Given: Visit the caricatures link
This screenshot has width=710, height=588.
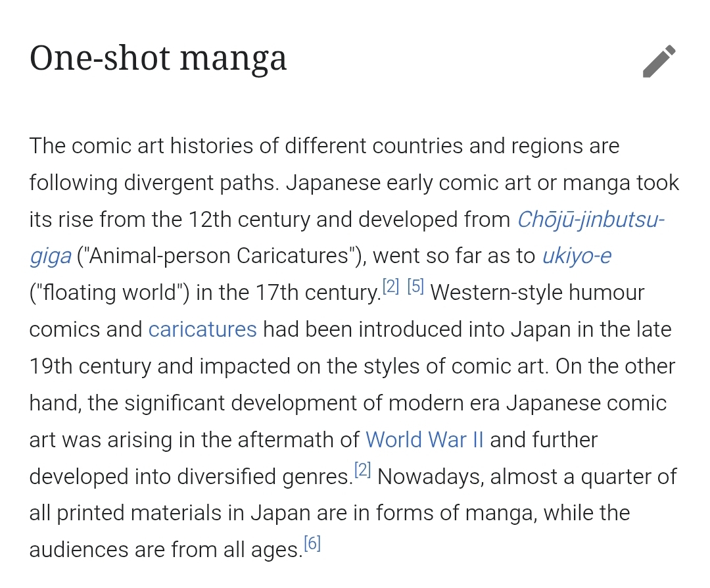Looking at the screenshot, I should (202, 329).
